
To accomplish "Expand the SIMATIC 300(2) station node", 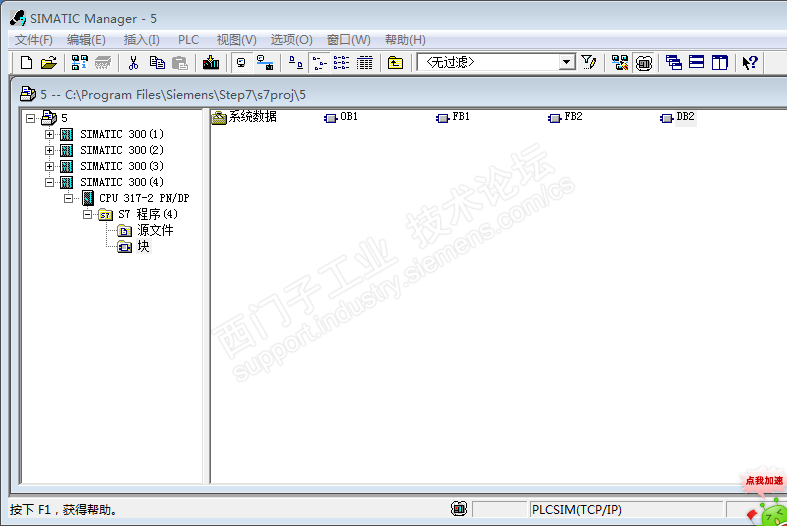I will [x=49, y=151].
